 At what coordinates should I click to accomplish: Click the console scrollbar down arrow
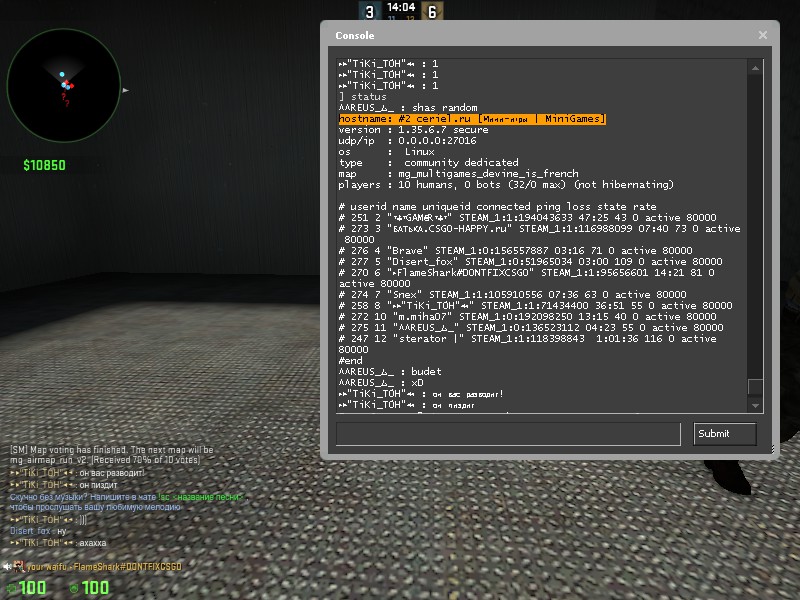point(755,405)
